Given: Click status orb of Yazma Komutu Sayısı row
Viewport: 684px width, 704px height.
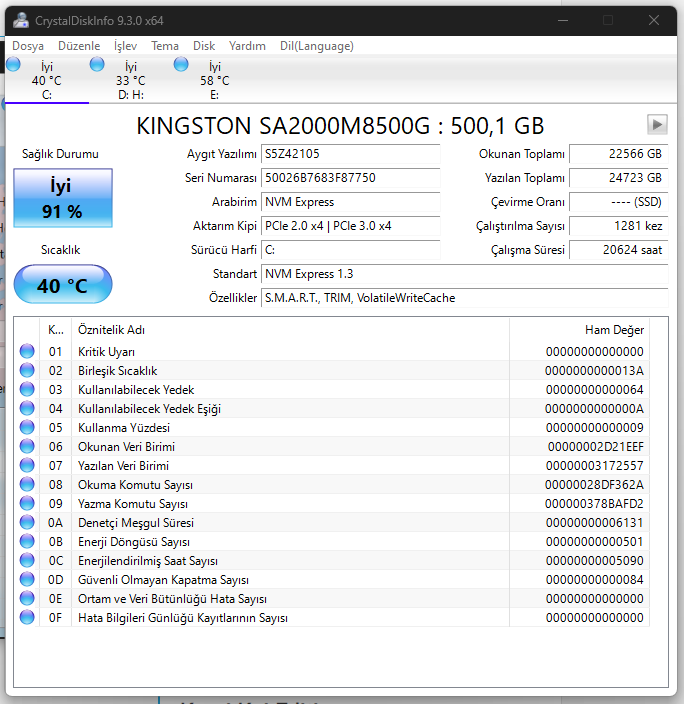Looking at the screenshot, I should [x=27, y=503].
